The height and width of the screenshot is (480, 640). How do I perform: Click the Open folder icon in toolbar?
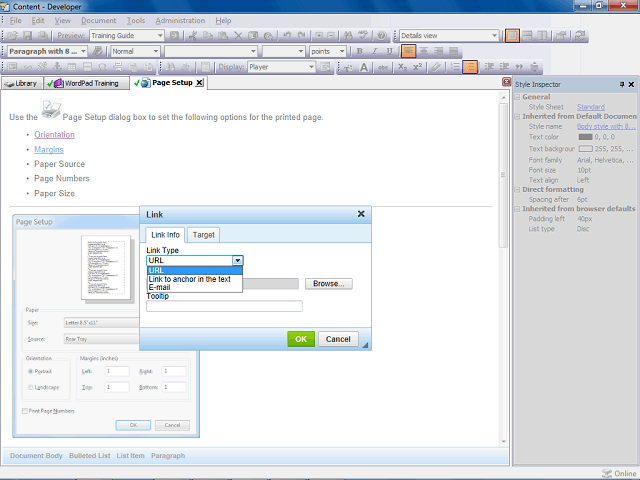coord(12,36)
